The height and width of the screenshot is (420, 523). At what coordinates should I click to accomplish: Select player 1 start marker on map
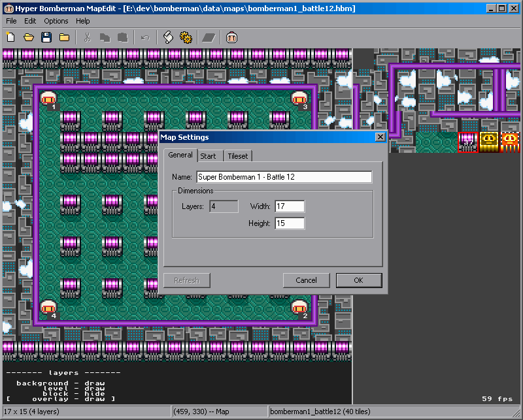point(49,100)
